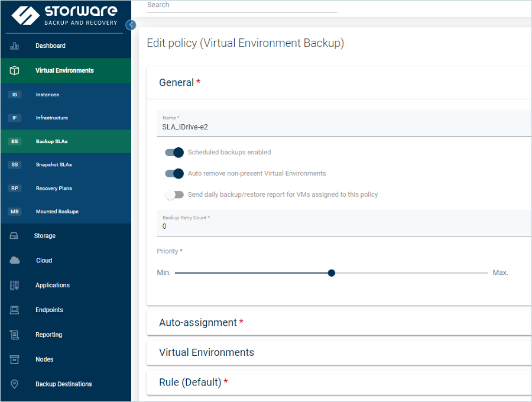Open the Reporting menu label

coord(49,335)
